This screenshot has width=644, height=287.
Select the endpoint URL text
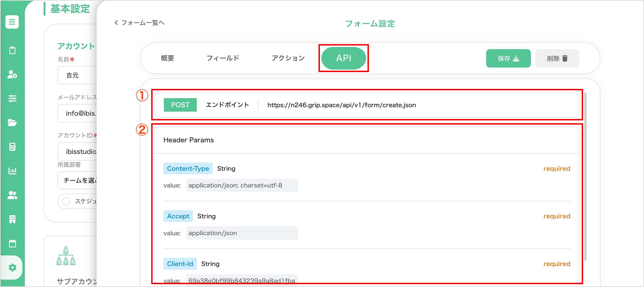point(342,105)
